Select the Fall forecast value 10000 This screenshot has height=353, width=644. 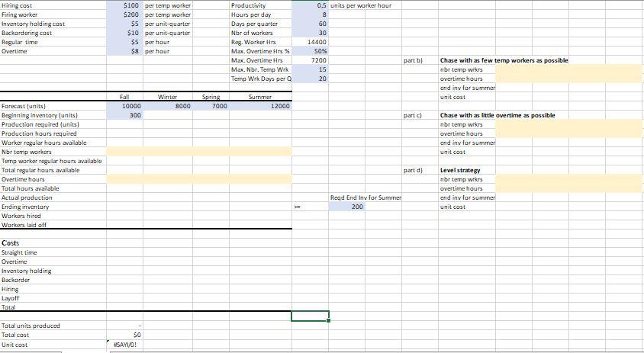point(125,106)
